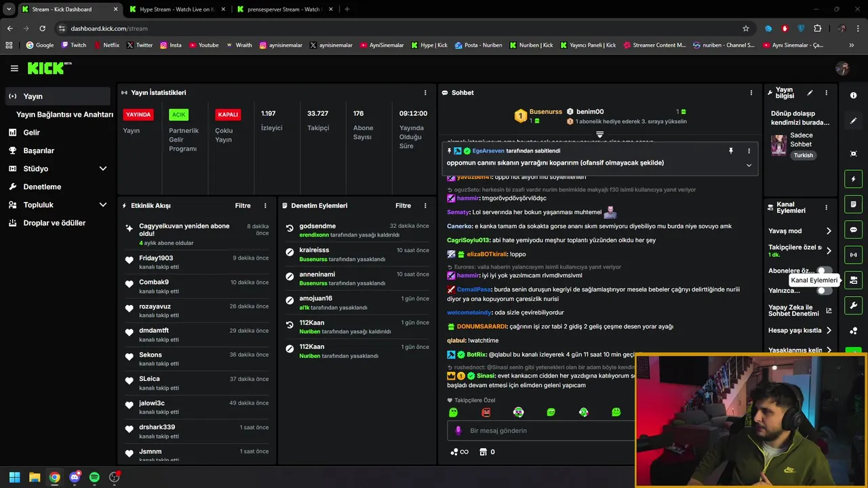Select Yayın in the sidebar
868x488 pixels.
pyautogui.click(x=58, y=96)
